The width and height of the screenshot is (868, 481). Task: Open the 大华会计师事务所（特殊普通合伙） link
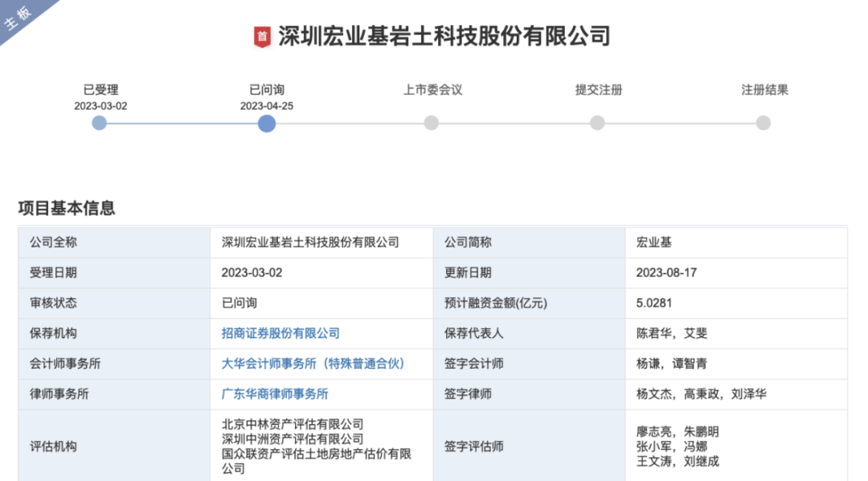click(313, 364)
